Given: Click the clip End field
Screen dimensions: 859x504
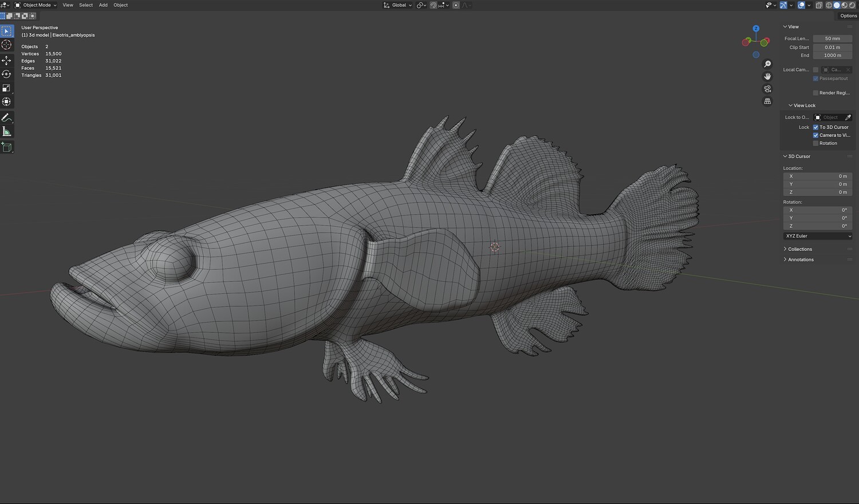Looking at the screenshot, I should coord(833,56).
